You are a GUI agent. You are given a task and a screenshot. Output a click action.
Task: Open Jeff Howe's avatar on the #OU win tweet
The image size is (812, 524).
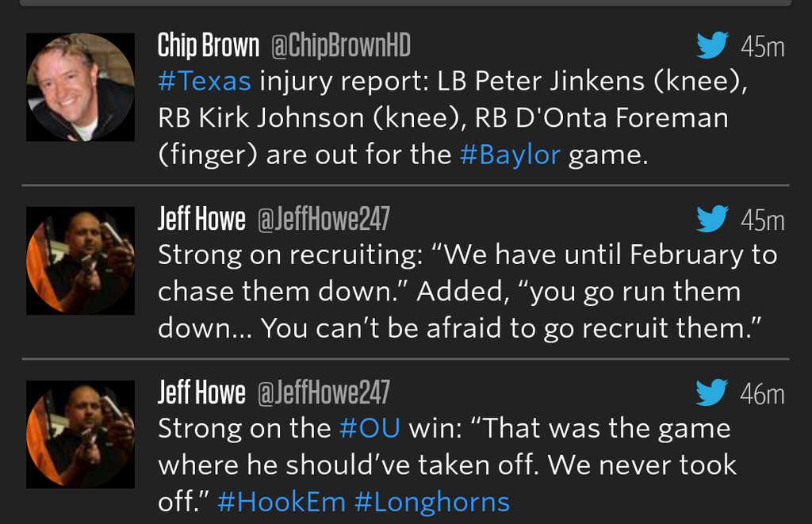[80, 434]
